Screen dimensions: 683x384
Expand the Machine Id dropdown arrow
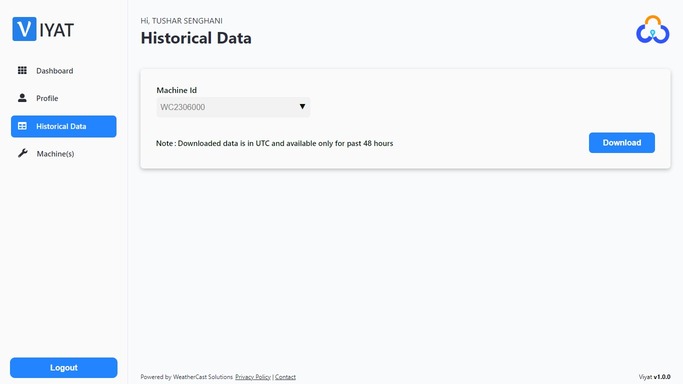click(x=302, y=107)
